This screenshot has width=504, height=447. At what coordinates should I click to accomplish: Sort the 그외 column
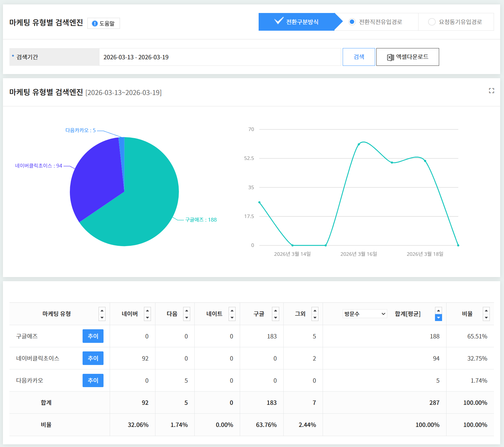(x=315, y=314)
